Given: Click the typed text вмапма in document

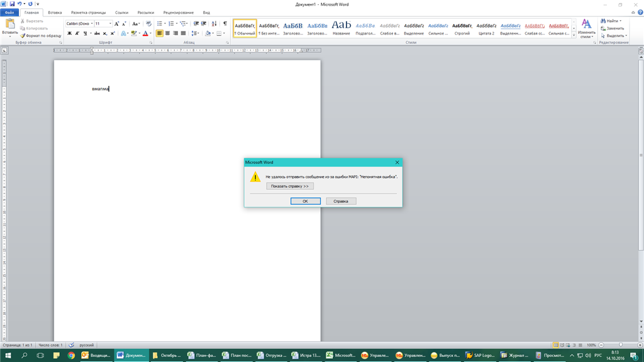Looking at the screenshot, I should coord(100,89).
